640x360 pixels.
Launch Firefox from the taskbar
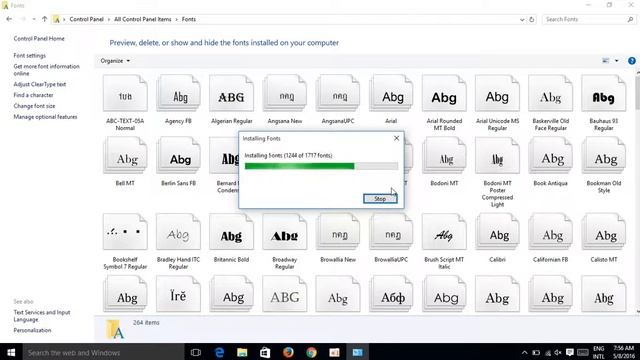288,352
